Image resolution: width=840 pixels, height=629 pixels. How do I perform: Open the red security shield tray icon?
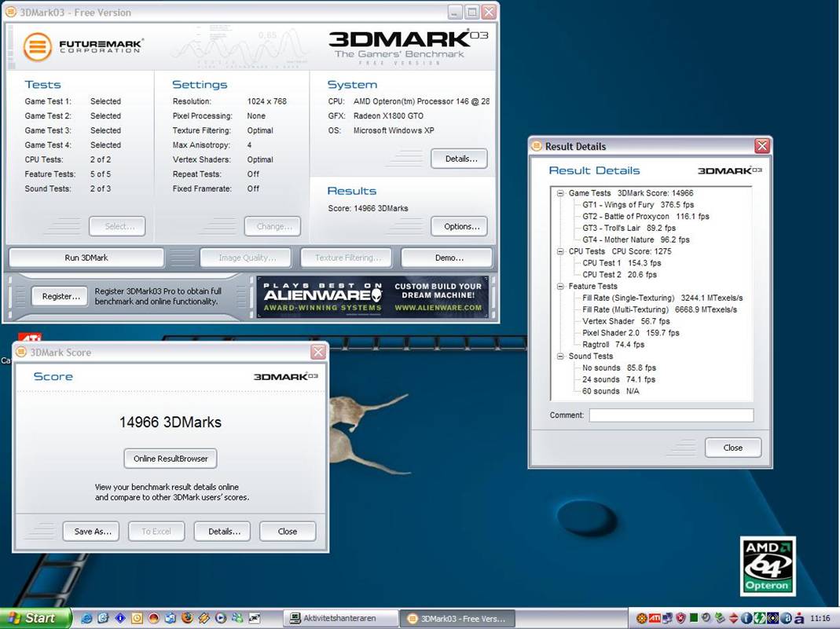point(681,618)
